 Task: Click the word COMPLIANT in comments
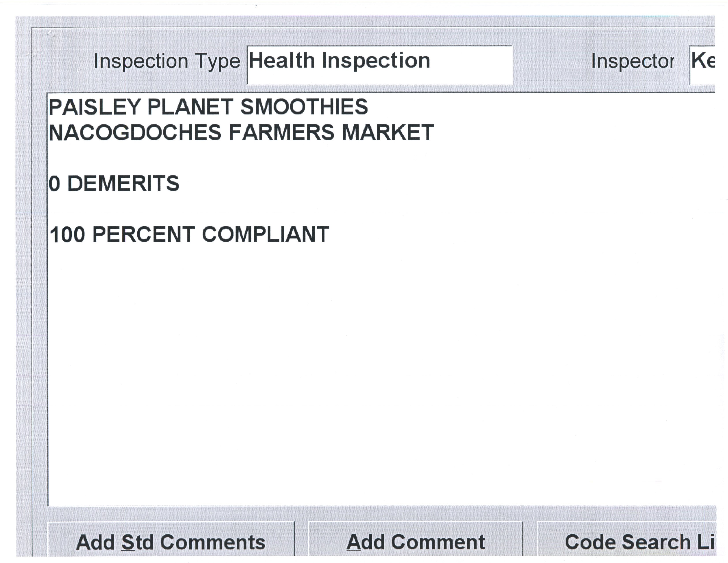click(266, 234)
